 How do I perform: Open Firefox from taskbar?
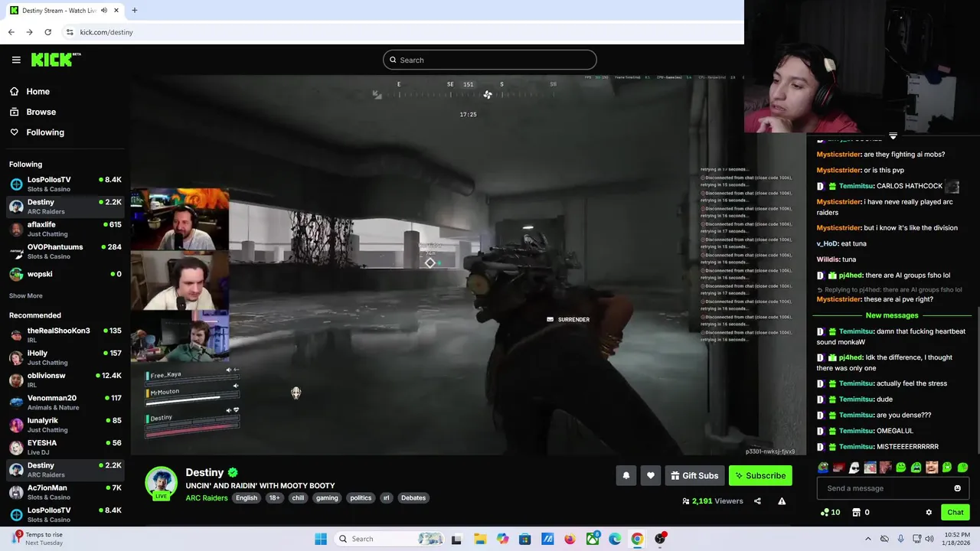coord(570,539)
